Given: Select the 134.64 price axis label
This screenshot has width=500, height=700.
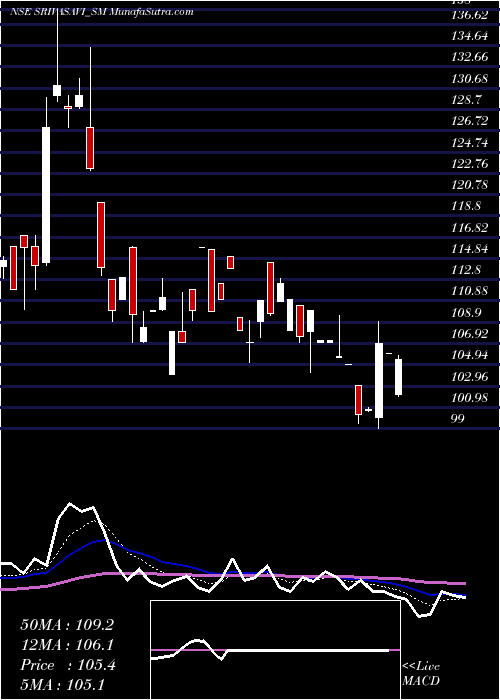Looking at the screenshot, I should click(470, 36).
